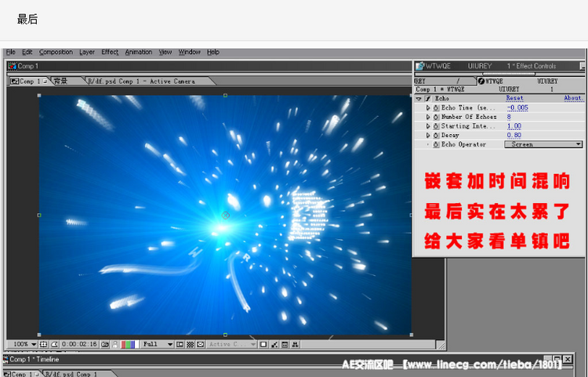Viewport: 588px width, 377px height.
Task: Edit the Starting Intensity value 1.00
Action: (x=514, y=126)
